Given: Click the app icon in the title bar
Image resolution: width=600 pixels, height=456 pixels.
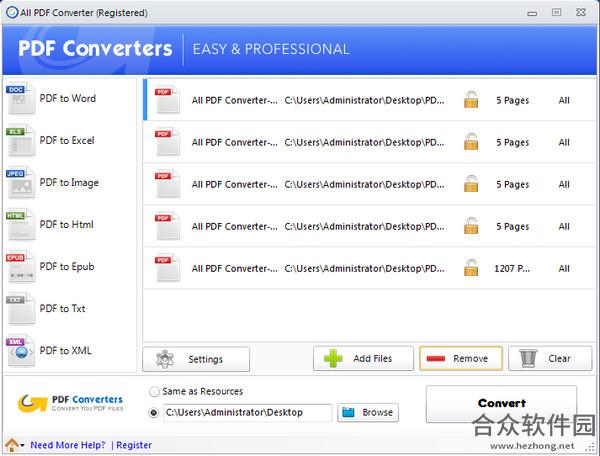Looking at the screenshot, I should coord(12,13).
